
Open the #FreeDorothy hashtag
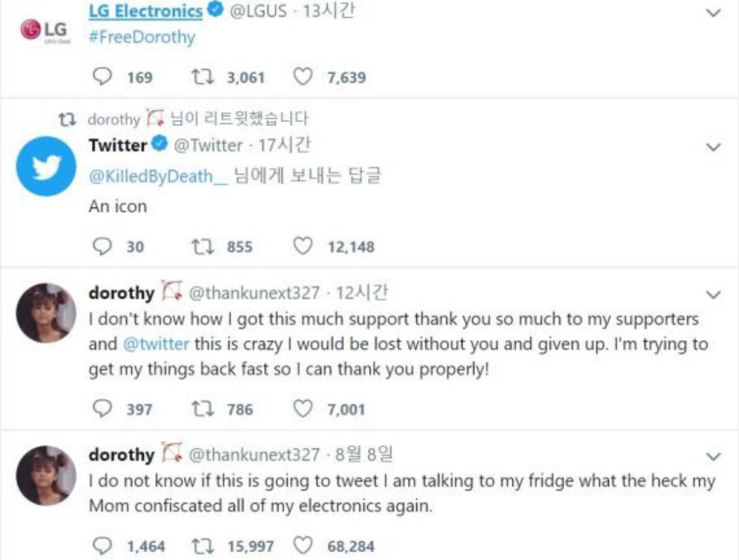click(x=142, y=37)
